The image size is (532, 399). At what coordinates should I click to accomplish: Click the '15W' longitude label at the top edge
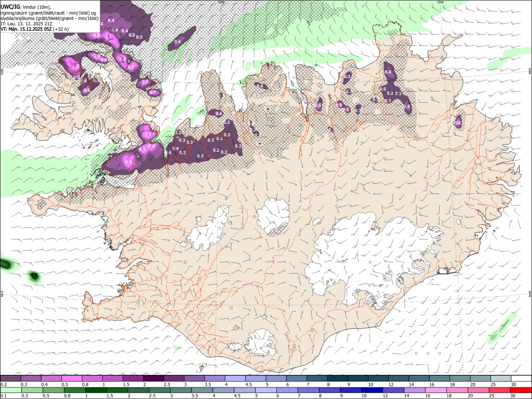[440, 2]
